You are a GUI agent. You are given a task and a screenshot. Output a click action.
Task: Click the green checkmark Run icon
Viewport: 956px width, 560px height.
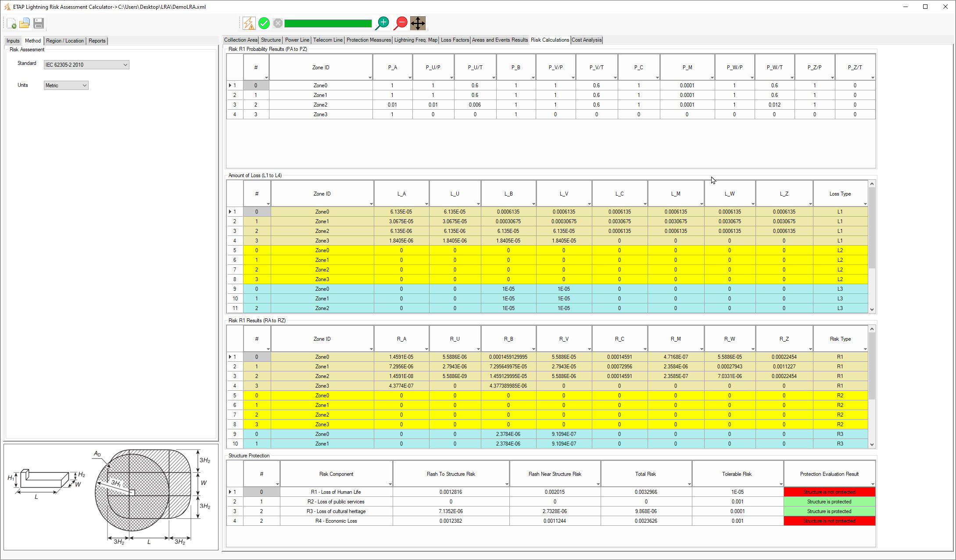(x=265, y=23)
